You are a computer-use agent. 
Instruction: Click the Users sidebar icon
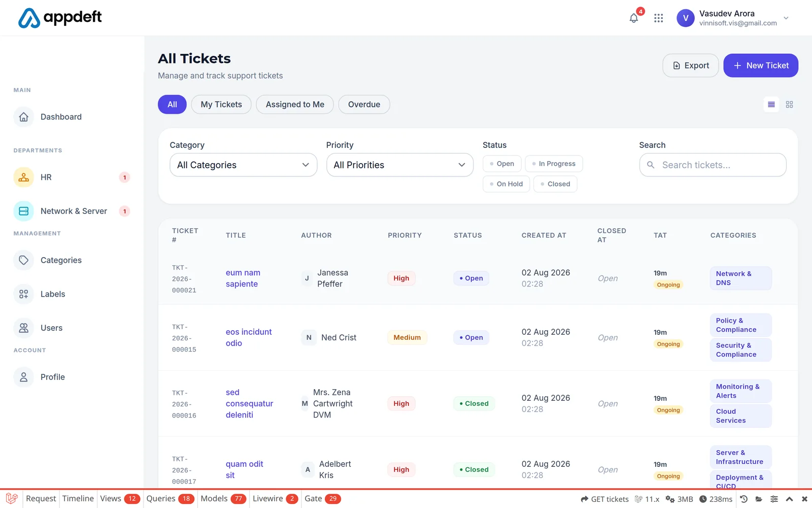(24, 328)
